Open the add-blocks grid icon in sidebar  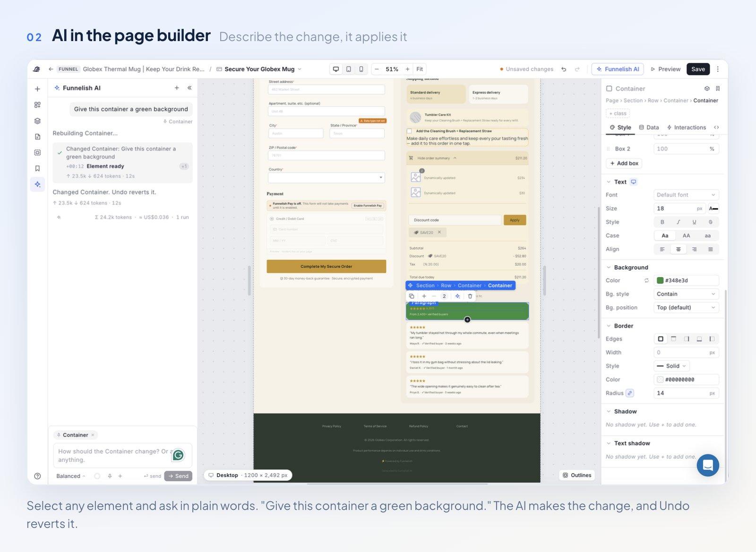37,105
